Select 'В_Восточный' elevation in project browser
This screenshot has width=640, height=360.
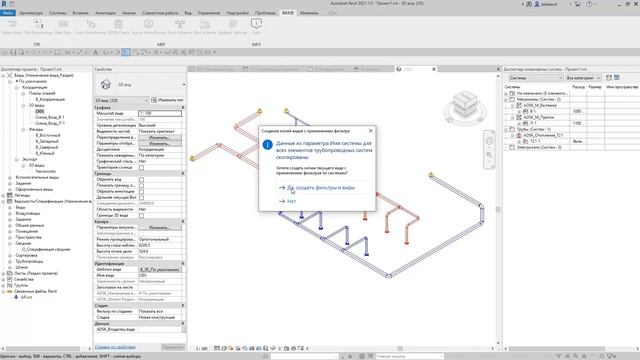[48, 135]
